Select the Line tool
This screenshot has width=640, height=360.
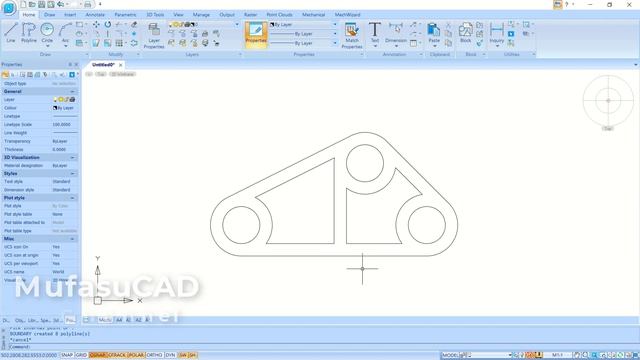(11, 33)
